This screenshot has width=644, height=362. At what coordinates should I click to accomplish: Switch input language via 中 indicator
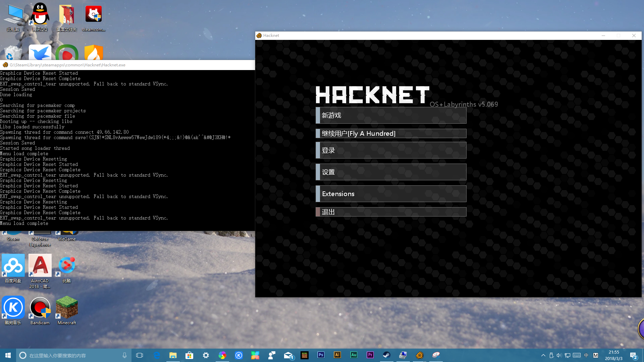pos(586,355)
